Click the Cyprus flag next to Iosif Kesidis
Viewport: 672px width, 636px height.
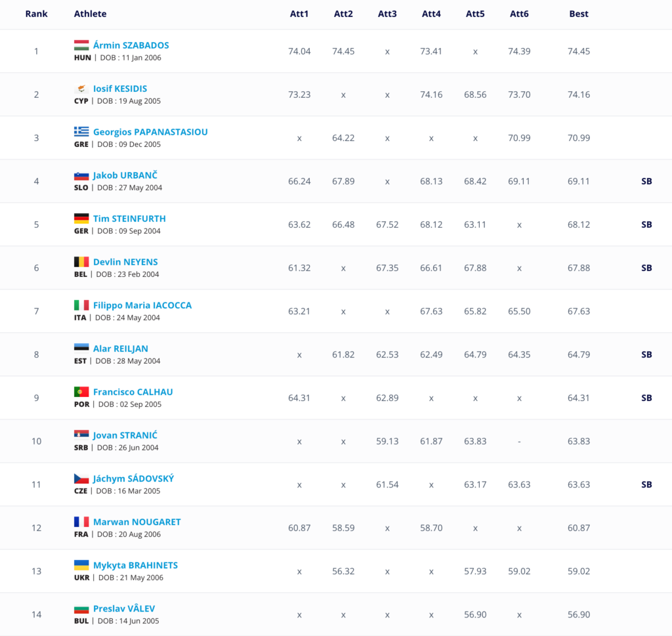pos(81,89)
